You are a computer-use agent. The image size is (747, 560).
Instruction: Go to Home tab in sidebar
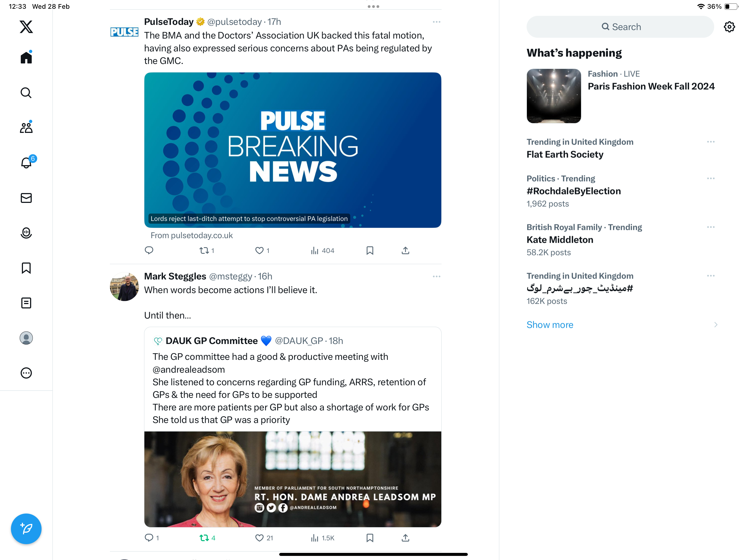[26, 57]
